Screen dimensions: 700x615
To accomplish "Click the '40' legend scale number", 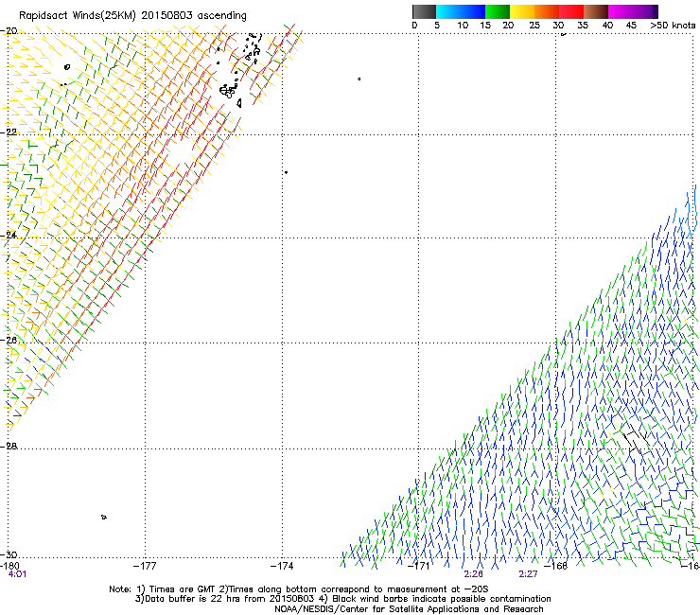I will (x=607, y=26).
